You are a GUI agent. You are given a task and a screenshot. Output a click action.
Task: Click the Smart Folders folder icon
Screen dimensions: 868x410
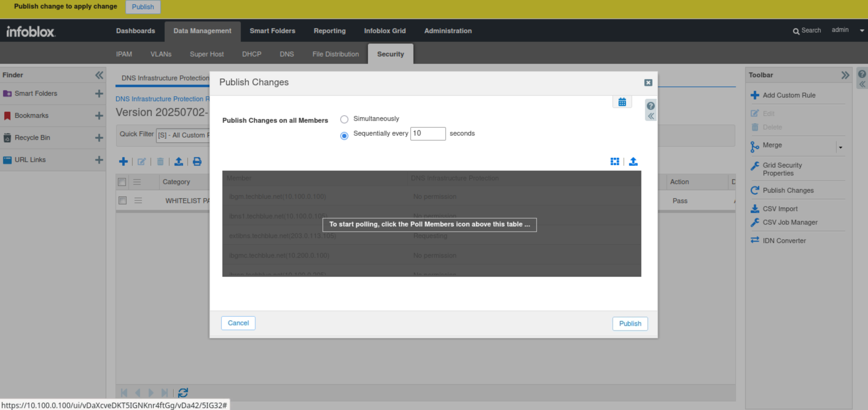coord(7,94)
